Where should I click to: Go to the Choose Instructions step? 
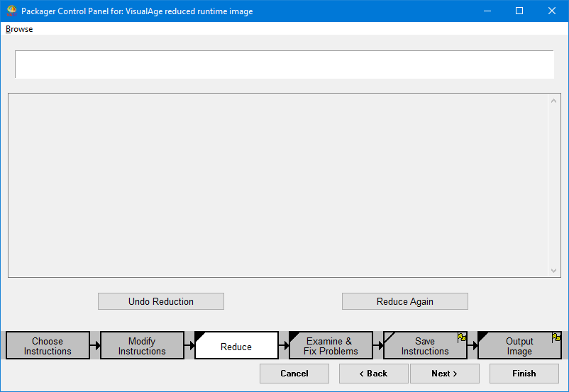pyautogui.click(x=48, y=346)
